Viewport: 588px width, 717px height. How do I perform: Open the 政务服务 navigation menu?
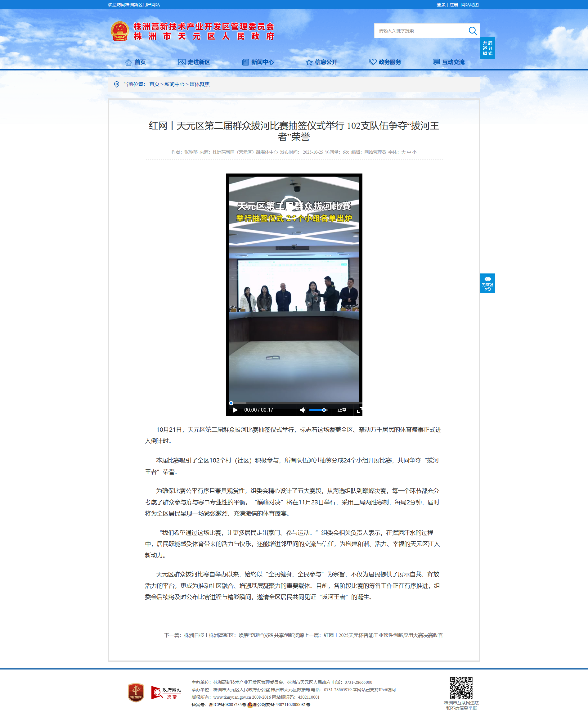coord(385,62)
